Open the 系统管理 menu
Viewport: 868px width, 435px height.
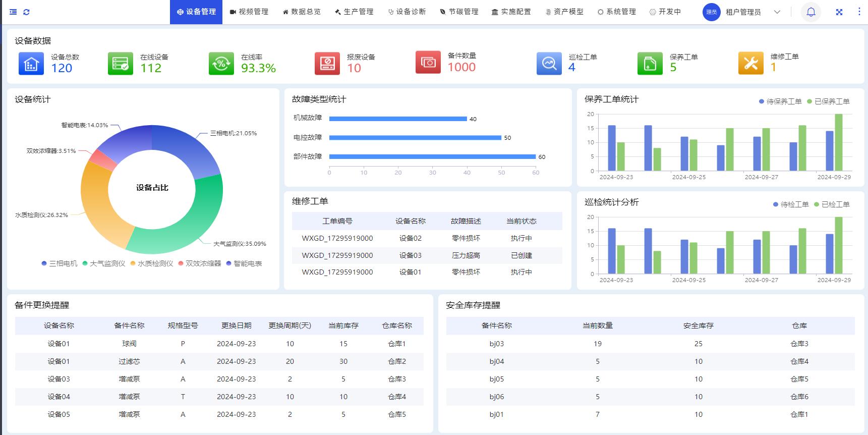tap(616, 12)
